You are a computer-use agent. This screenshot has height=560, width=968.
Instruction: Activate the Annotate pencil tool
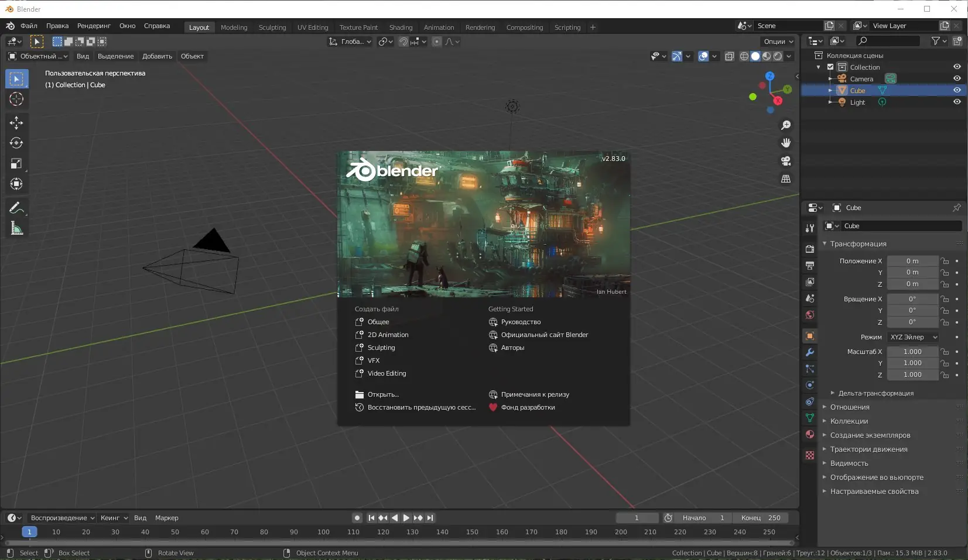16,208
